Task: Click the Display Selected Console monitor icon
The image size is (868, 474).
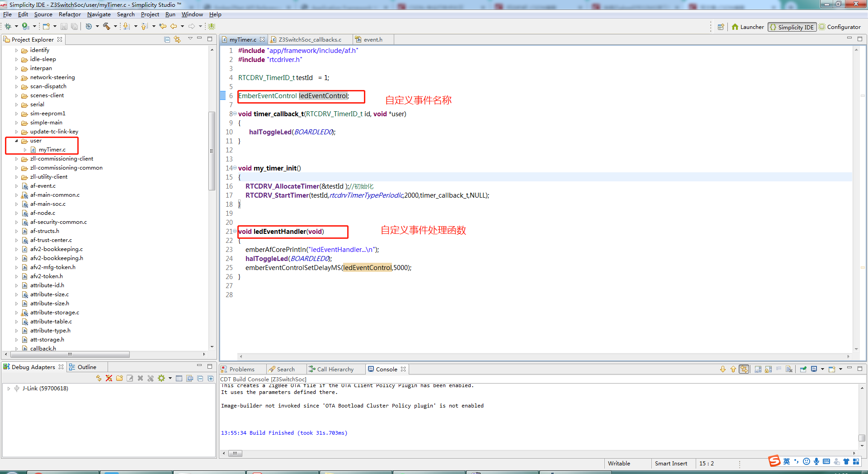Action: tap(814, 370)
